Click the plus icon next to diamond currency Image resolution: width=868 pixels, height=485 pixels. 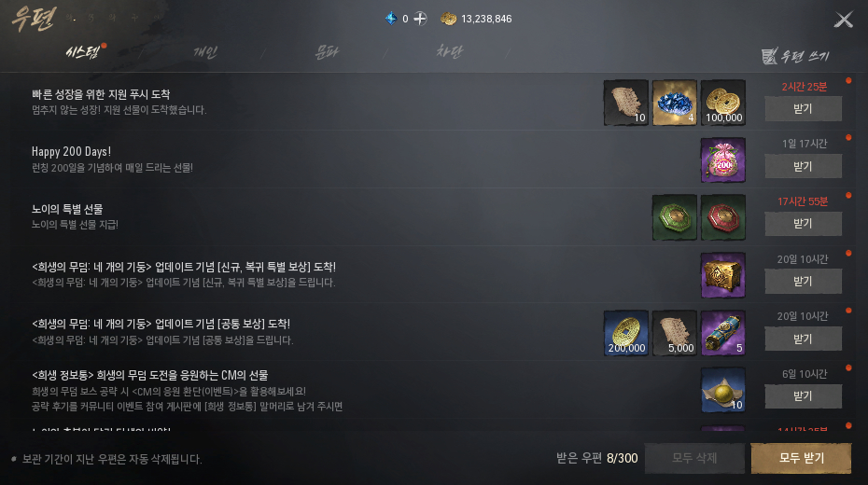pos(421,19)
